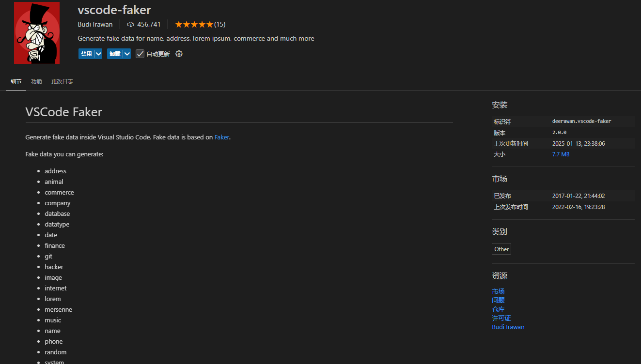
Task: Click the 'datatype' list item
Action: (x=57, y=225)
